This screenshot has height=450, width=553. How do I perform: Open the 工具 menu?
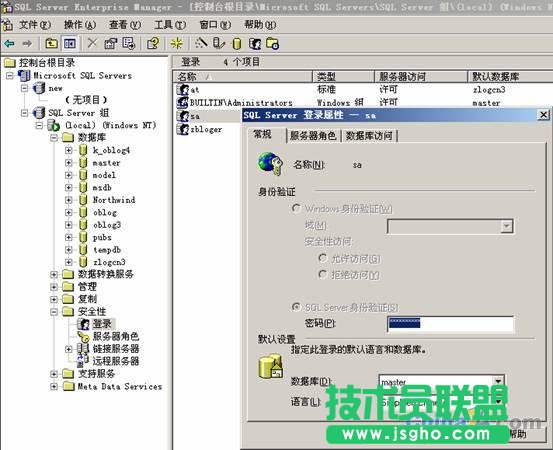click(170, 25)
